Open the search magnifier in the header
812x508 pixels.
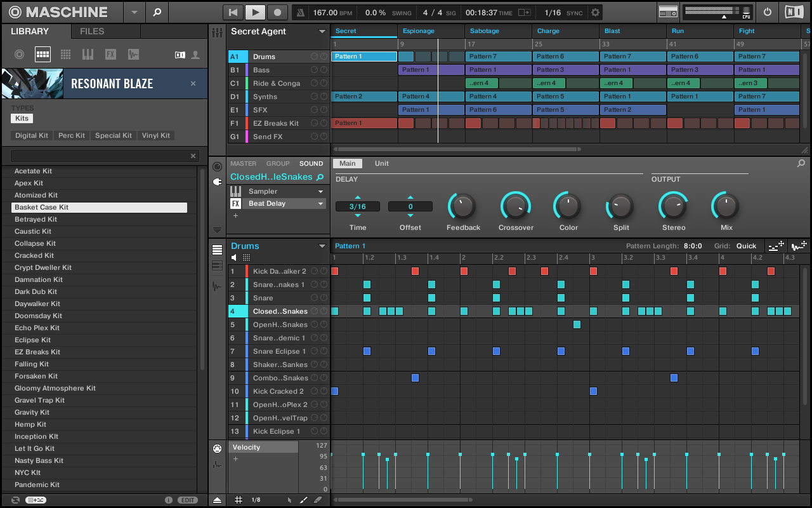tap(157, 12)
